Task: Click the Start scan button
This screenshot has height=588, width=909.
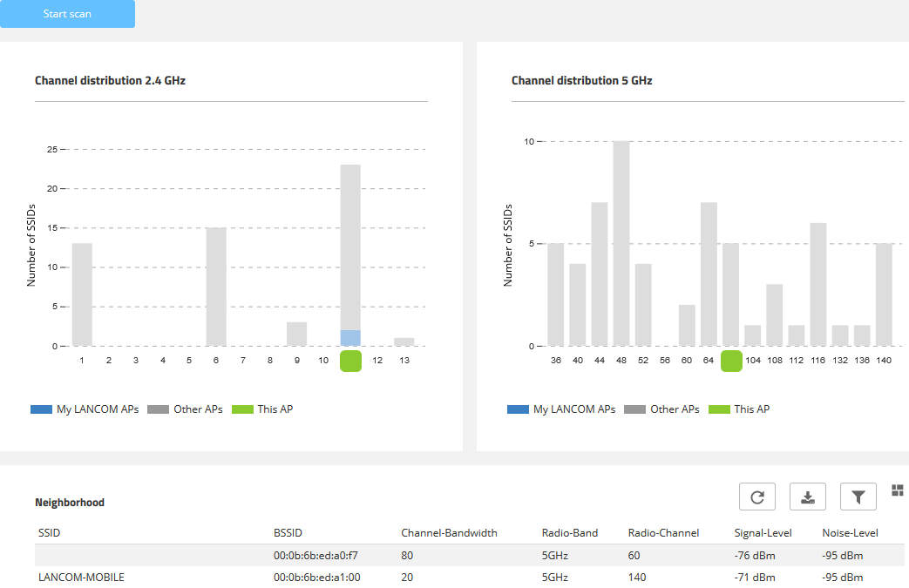Action: pos(67,14)
